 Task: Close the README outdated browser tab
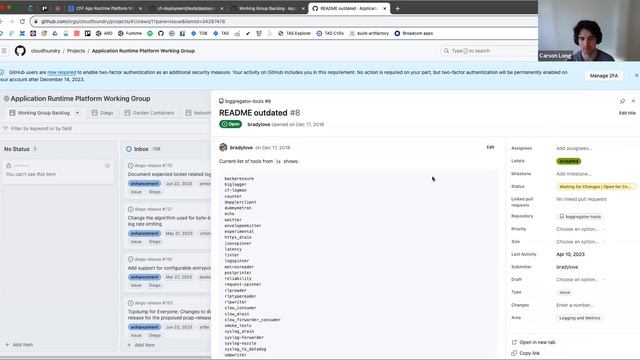tap(384, 8)
